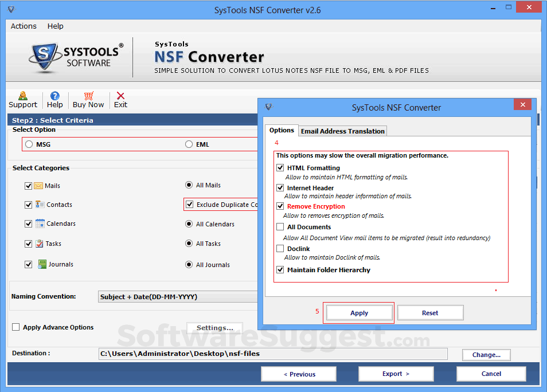Close the SysTools NSF Converter dialog

point(522,105)
